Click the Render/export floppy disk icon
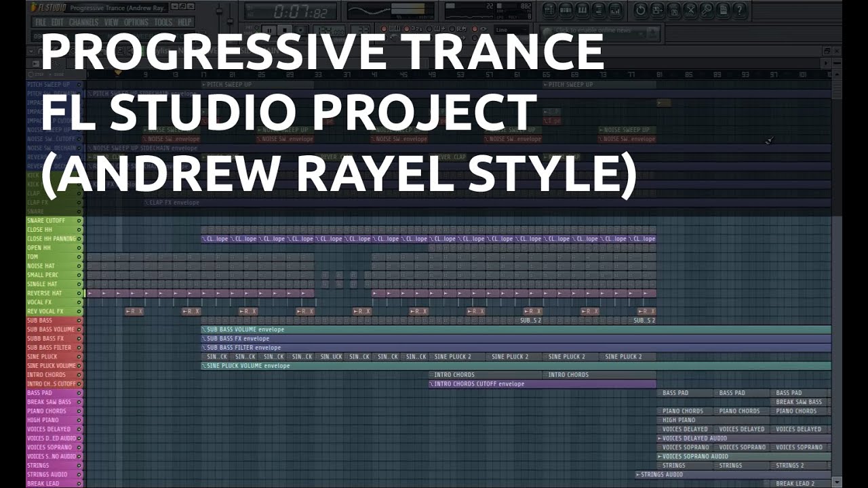868x488 pixels. pyautogui.click(x=673, y=10)
